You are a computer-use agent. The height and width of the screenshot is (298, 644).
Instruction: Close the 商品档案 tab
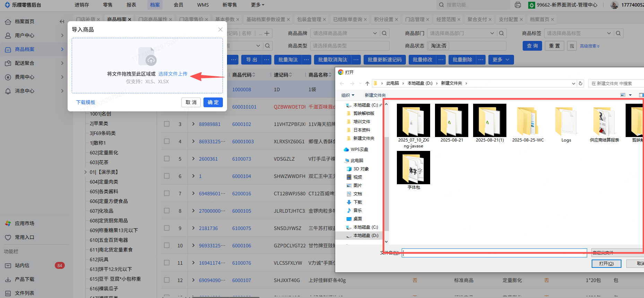click(130, 19)
